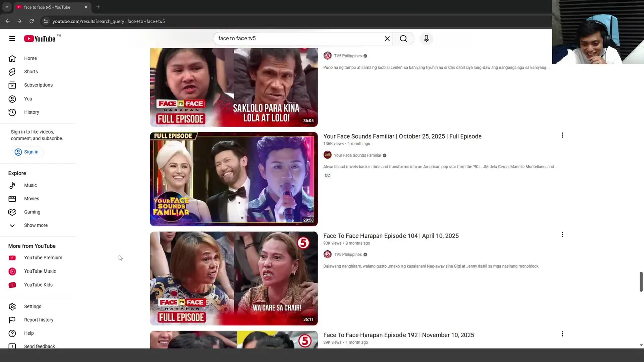The image size is (644, 362).
Task: Play the Saklolo Para Kina Lola thumbnail
Action: click(234, 87)
